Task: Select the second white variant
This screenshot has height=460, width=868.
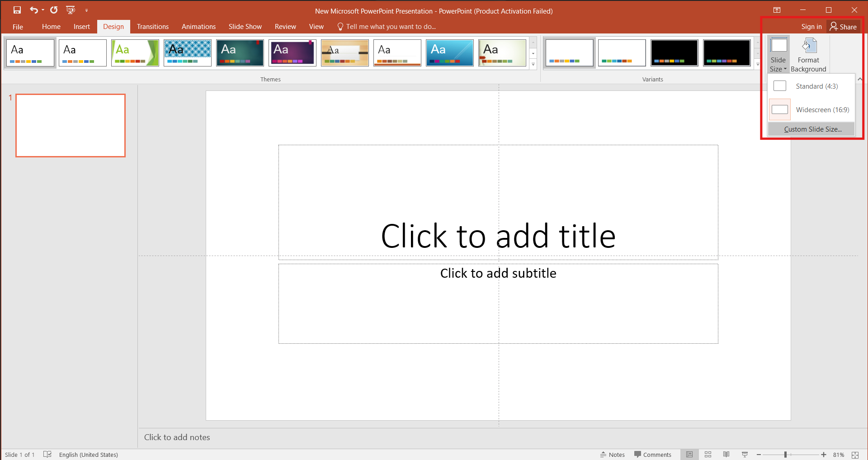Action: [x=622, y=53]
